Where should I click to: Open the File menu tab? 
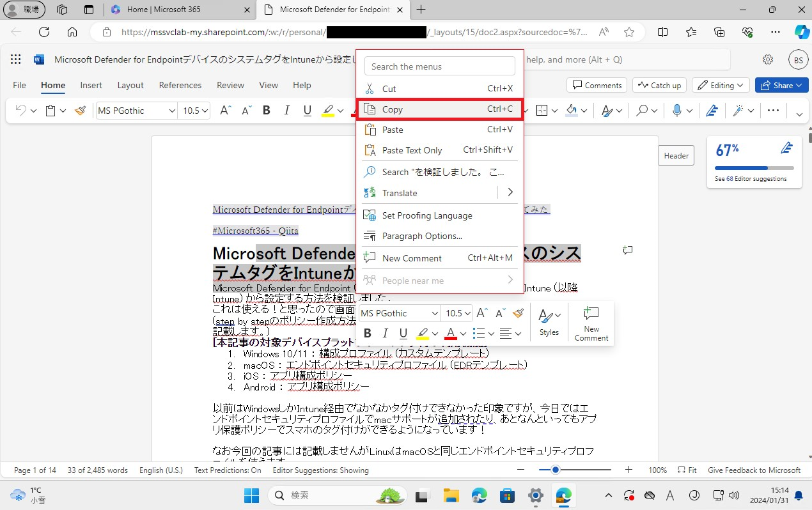coord(19,85)
